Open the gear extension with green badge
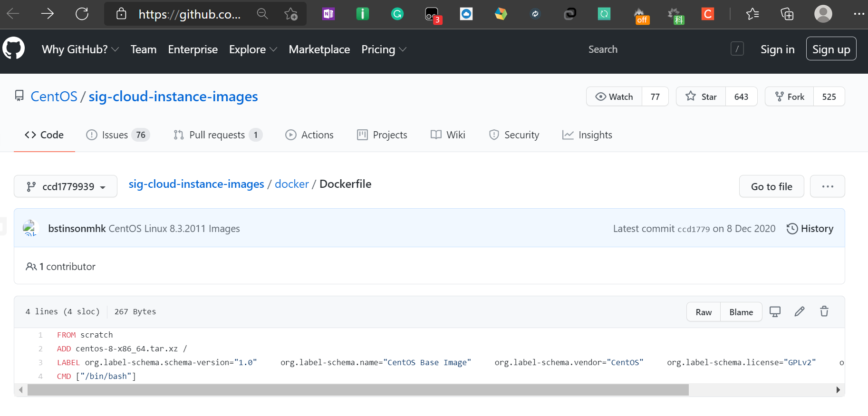The width and height of the screenshot is (868, 416). 675,16
